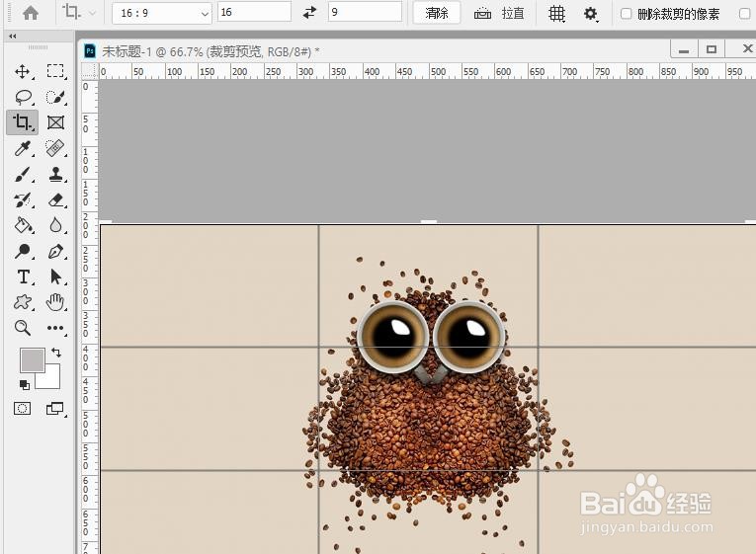Select the History Brush tool
Screen dimensions: 756x554
[22, 199]
